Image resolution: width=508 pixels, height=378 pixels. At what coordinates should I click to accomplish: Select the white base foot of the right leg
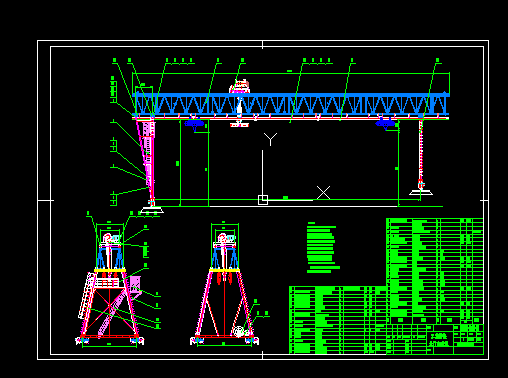[x=421, y=192]
